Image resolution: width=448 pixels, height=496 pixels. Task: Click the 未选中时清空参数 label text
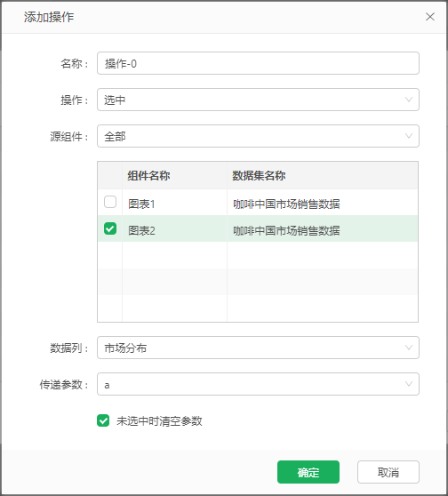(159, 421)
